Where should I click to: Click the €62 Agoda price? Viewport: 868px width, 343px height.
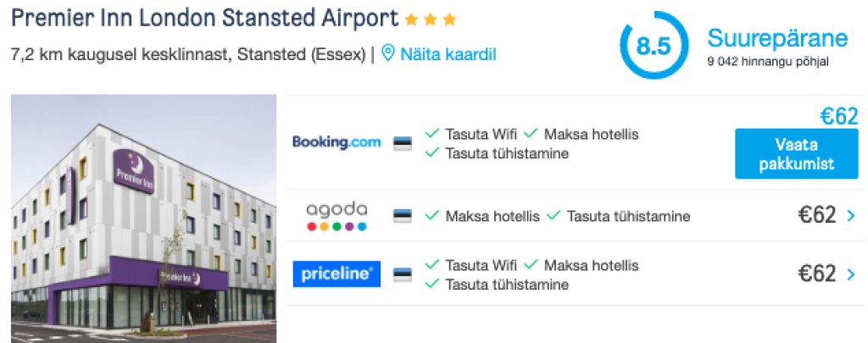click(817, 216)
